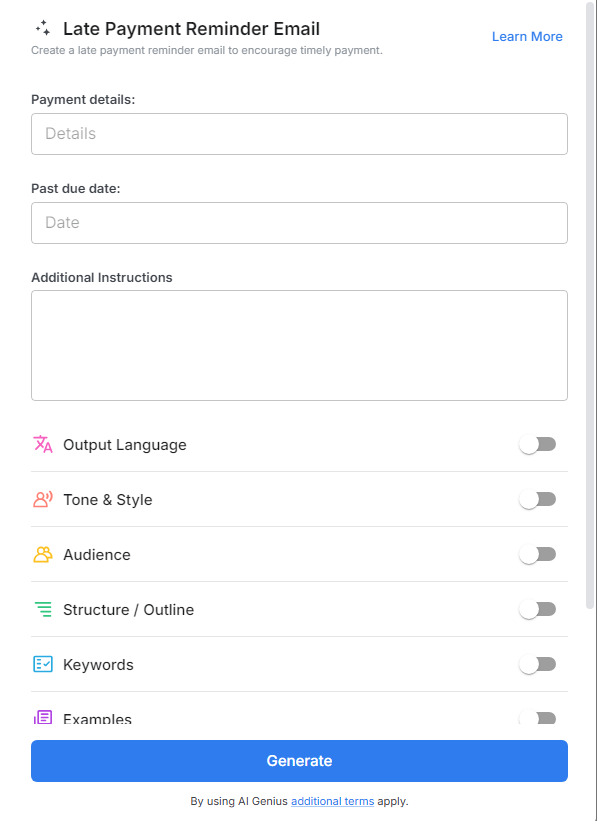Click the Late Payment Reminder Email heading
The width and height of the screenshot is (597, 821).
[x=191, y=28]
